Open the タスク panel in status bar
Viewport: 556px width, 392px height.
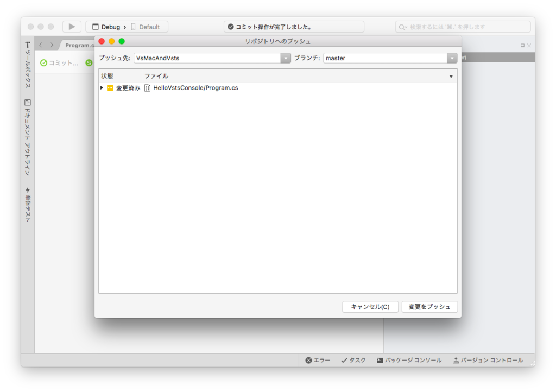pyautogui.click(x=353, y=359)
